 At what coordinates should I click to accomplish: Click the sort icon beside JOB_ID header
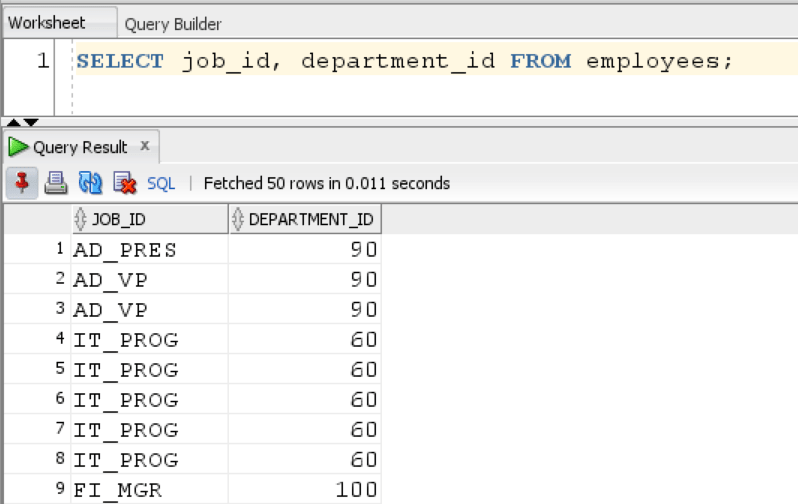coord(81,220)
